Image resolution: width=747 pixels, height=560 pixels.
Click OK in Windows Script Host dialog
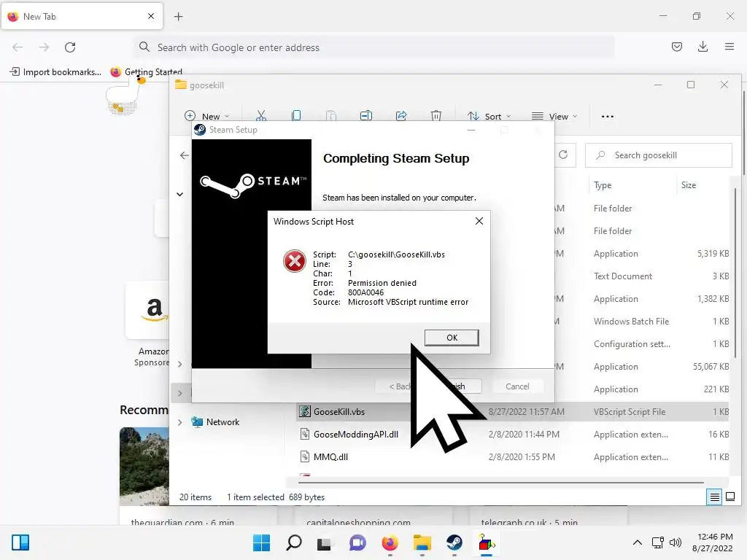[x=452, y=338]
